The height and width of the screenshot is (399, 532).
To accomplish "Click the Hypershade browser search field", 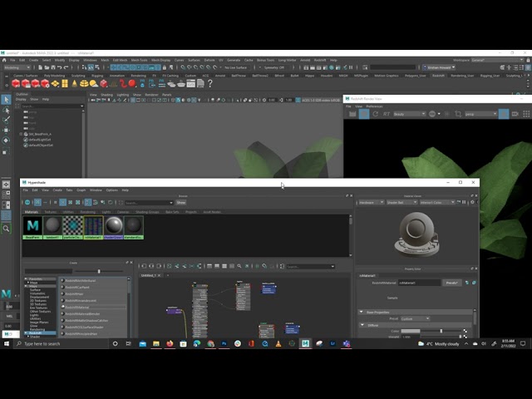I will [x=149, y=203].
